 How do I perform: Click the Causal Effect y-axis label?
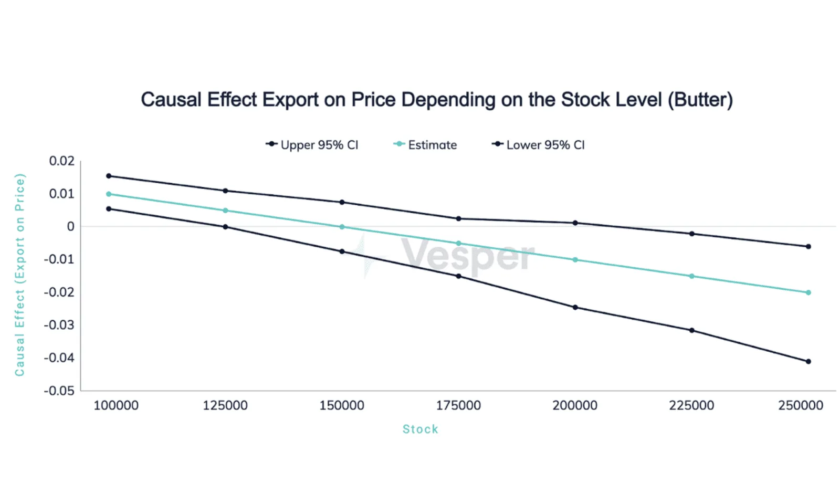coord(19,275)
